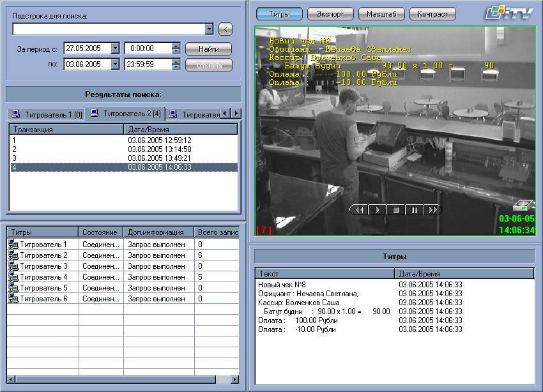
Task: Click the '<' button beside search substring
Action: click(225, 29)
